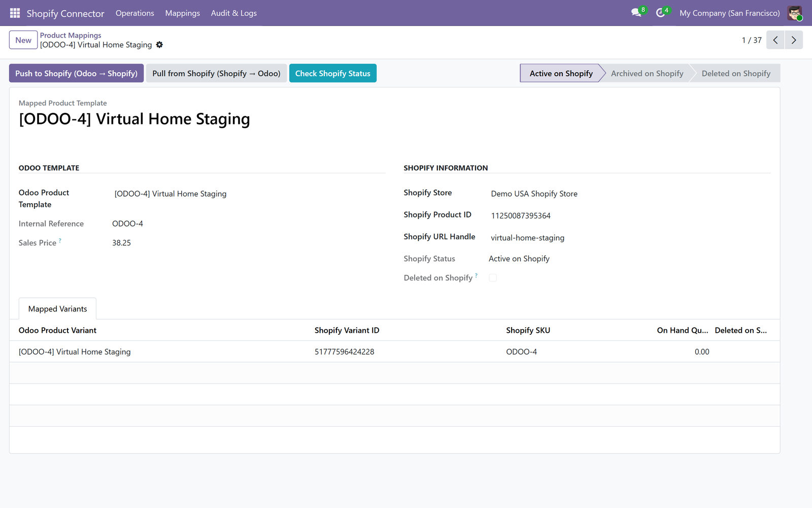Set status to Archived on Shopify

[647, 73]
